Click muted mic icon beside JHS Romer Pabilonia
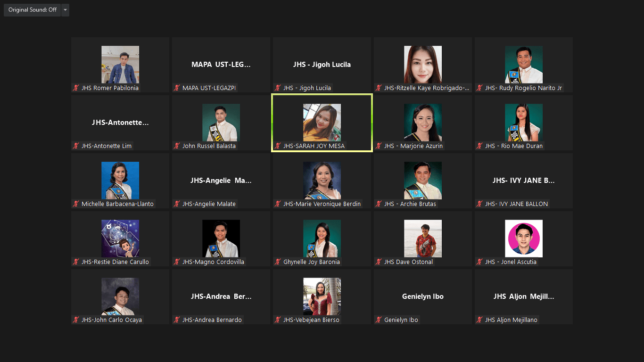 [75, 88]
